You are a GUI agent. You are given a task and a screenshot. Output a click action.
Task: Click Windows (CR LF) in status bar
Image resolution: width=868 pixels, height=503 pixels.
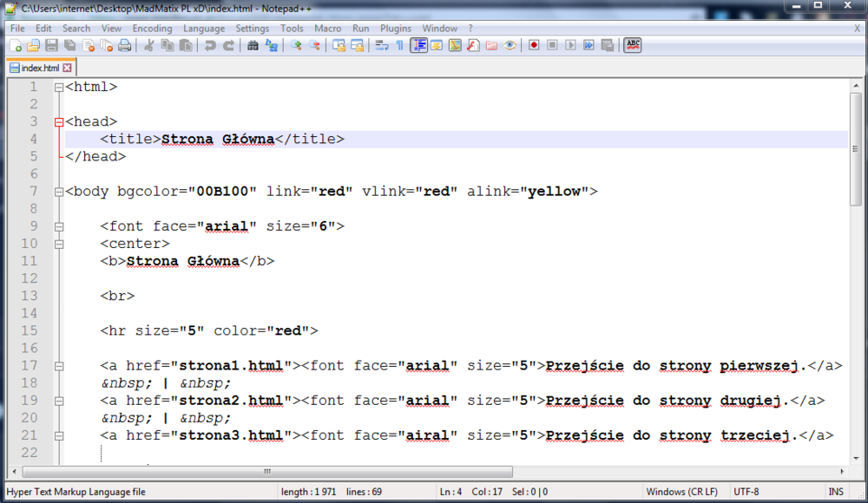click(x=681, y=492)
